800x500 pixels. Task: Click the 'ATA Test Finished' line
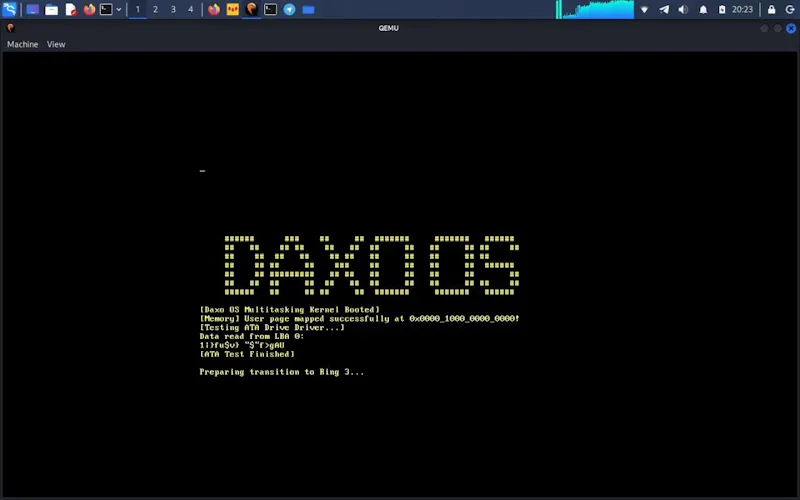(x=247, y=354)
